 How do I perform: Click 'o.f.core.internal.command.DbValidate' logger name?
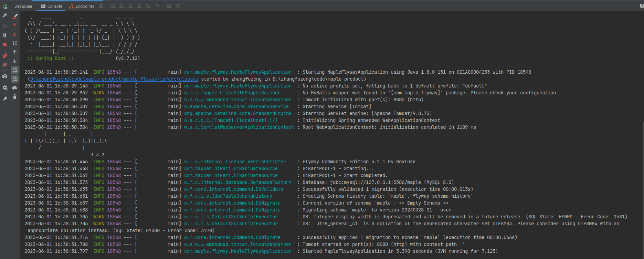click(234, 189)
